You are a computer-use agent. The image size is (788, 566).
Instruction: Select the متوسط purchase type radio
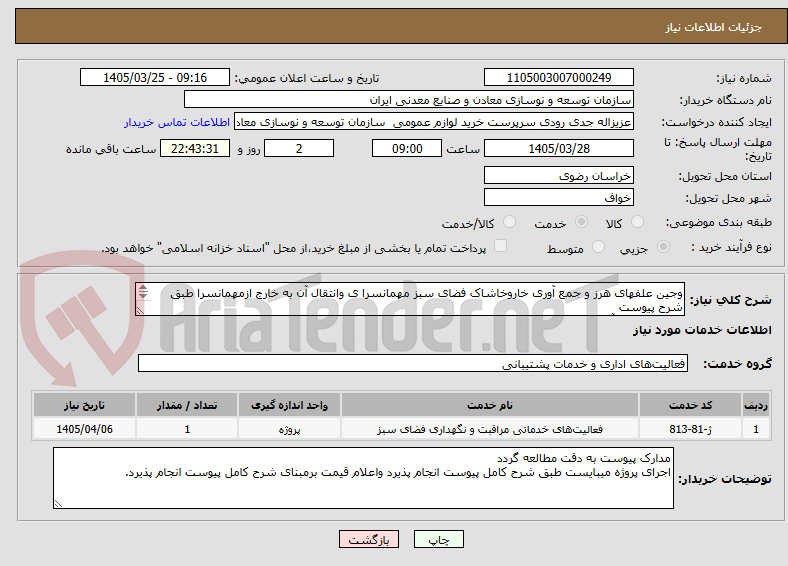click(598, 247)
